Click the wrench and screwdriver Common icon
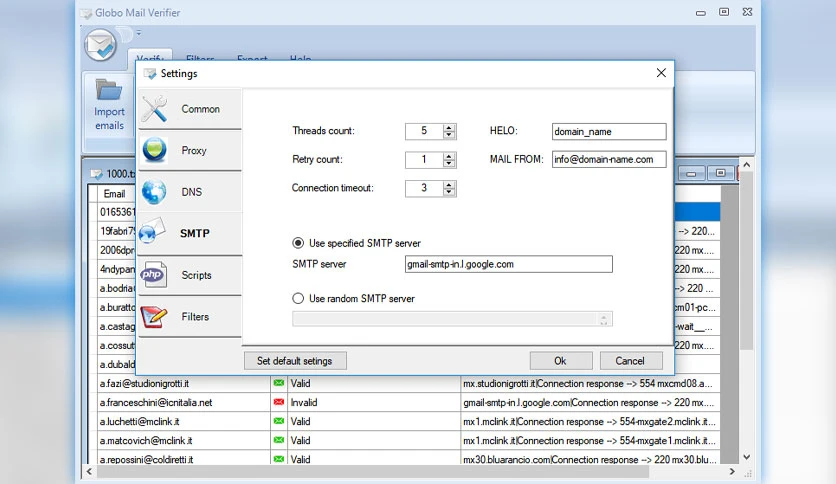This screenshot has height=484, width=836. click(154, 109)
